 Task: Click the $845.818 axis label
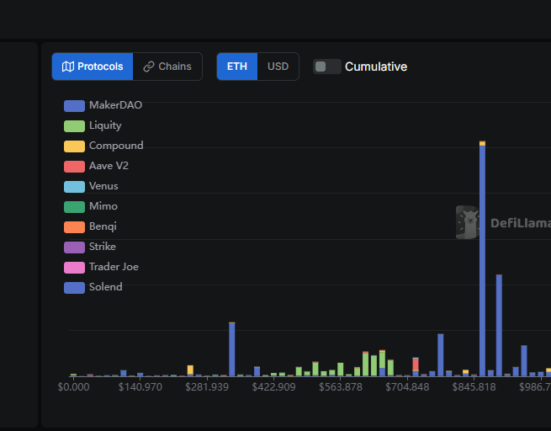tap(474, 387)
